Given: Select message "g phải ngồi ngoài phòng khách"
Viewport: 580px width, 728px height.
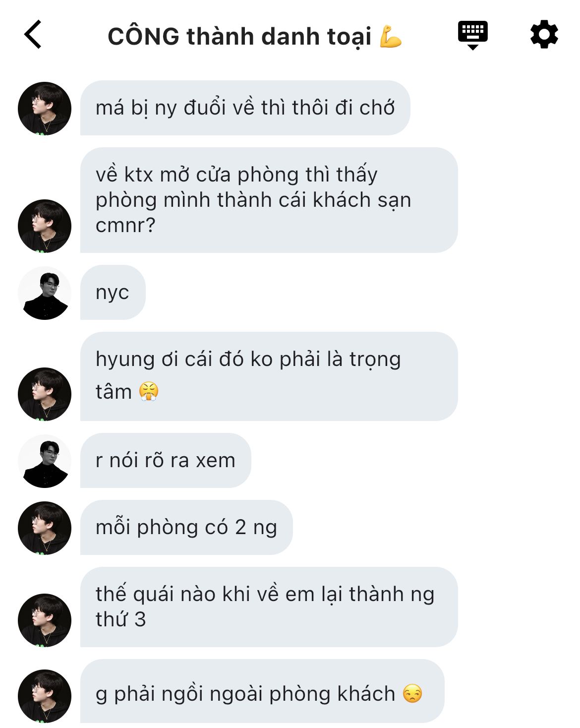Looking at the screenshot, I should [x=262, y=691].
